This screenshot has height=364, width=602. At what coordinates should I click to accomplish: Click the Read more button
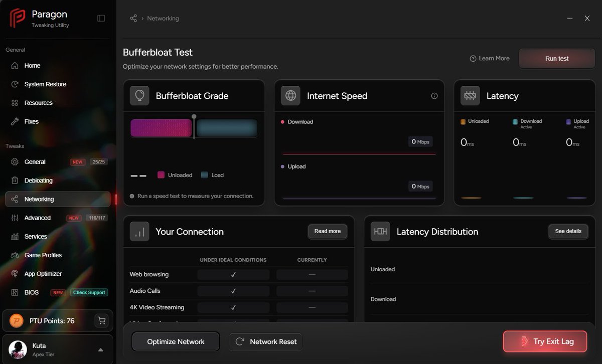click(x=328, y=231)
